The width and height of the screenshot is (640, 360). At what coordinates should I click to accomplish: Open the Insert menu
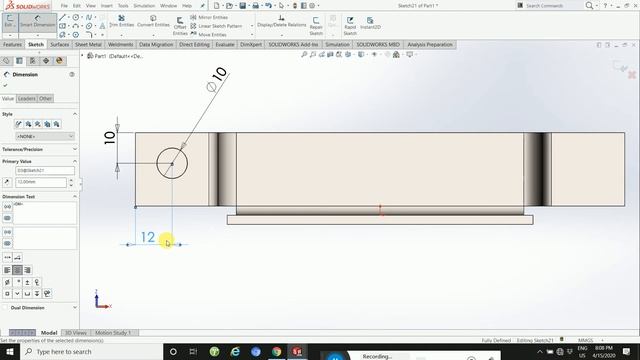click(107, 6)
